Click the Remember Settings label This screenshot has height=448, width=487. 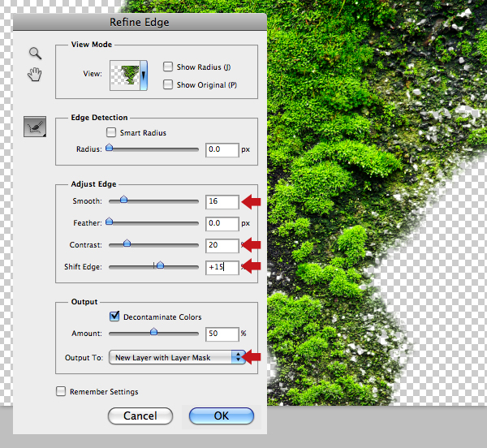point(104,392)
